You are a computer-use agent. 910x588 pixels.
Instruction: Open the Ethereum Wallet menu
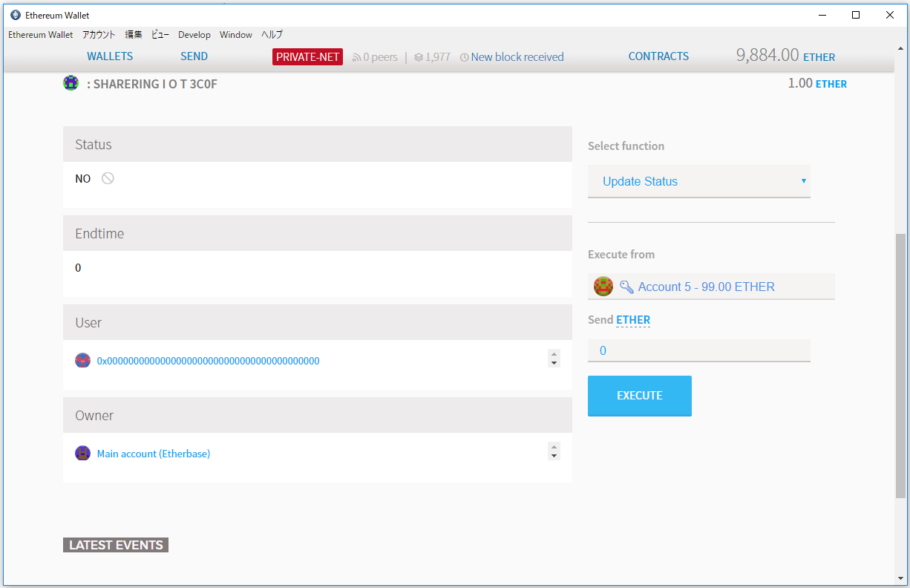(41, 35)
